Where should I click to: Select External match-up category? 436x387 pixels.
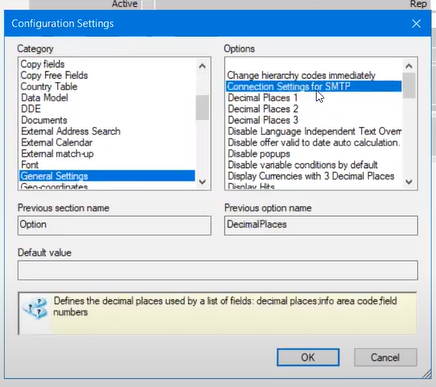point(107,154)
